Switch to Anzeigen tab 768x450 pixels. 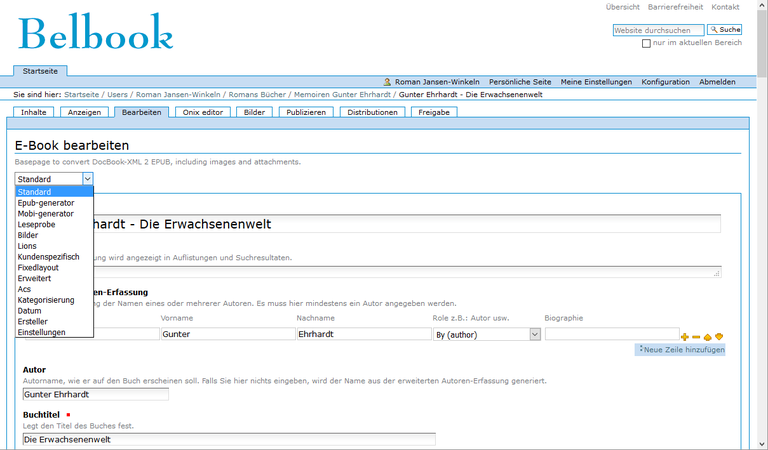coord(84,112)
